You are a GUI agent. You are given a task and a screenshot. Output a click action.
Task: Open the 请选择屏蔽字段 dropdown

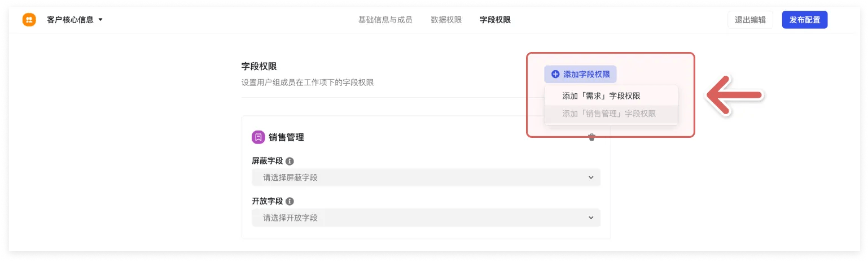click(426, 177)
